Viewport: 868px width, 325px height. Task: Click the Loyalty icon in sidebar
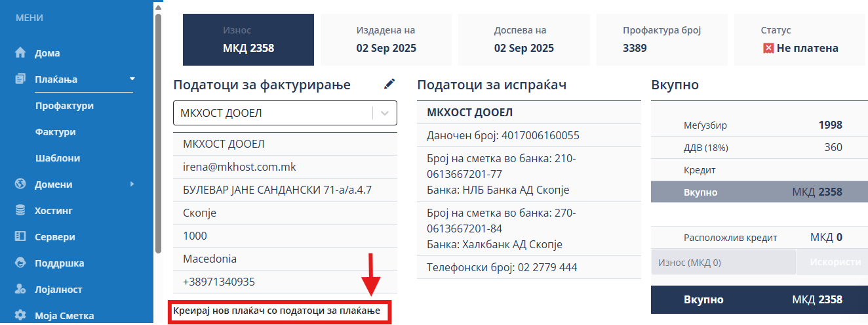(x=20, y=290)
